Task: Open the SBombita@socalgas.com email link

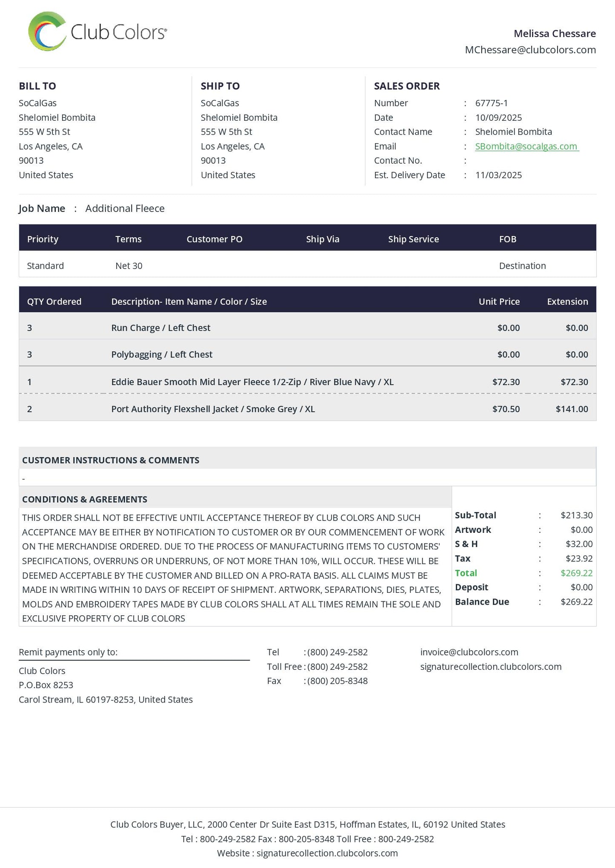Action: coord(526,146)
